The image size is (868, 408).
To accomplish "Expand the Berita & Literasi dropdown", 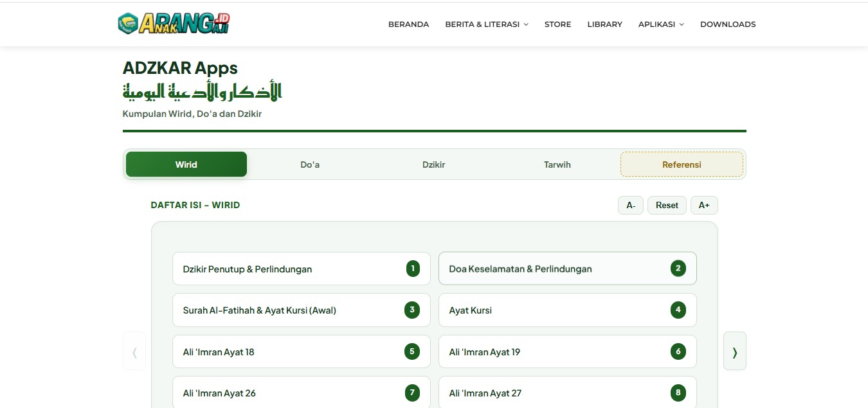I will [x=486, y=24].
